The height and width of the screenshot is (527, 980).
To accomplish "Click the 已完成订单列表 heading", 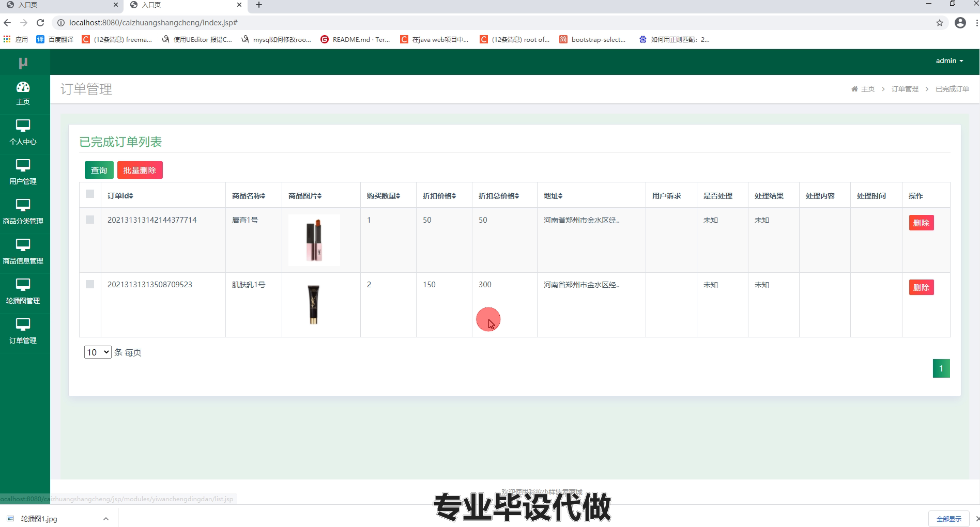I will tap(120, 142).
